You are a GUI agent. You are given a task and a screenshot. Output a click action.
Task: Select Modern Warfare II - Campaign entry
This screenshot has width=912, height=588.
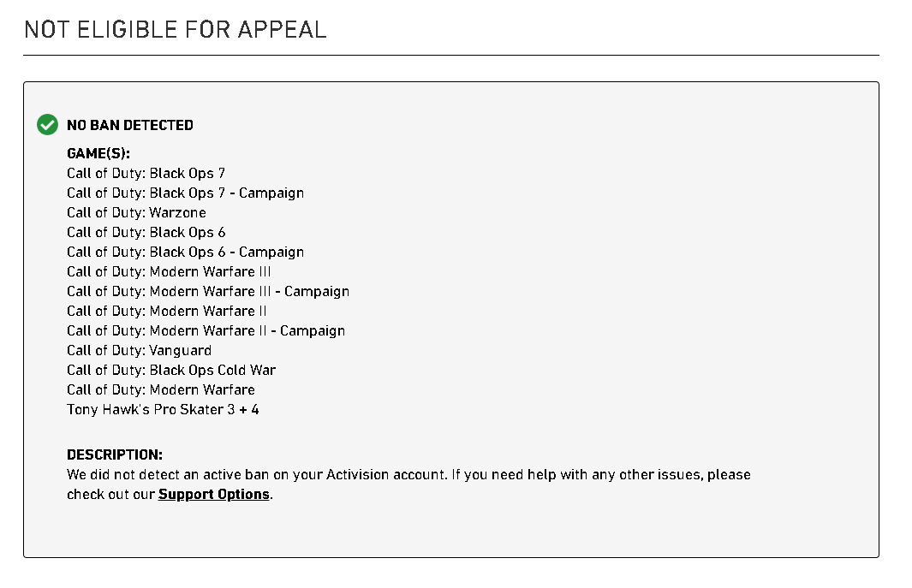click(206, 331)
